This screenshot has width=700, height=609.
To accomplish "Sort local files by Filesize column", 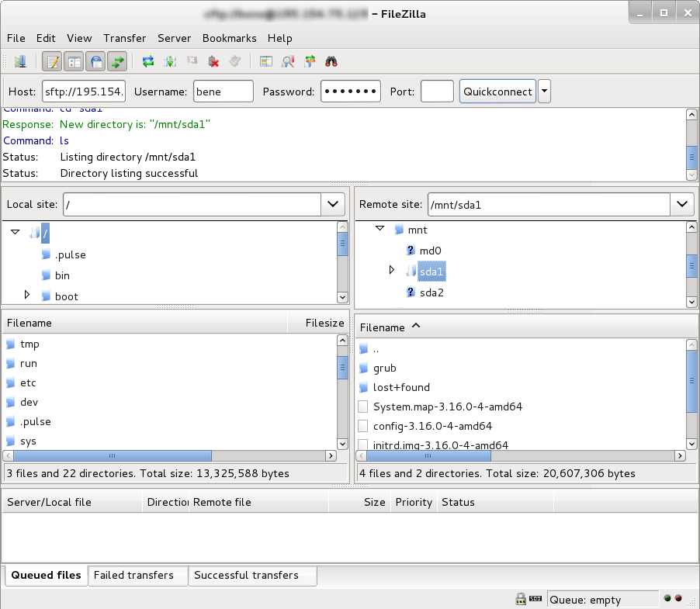I will coord(324,323).
